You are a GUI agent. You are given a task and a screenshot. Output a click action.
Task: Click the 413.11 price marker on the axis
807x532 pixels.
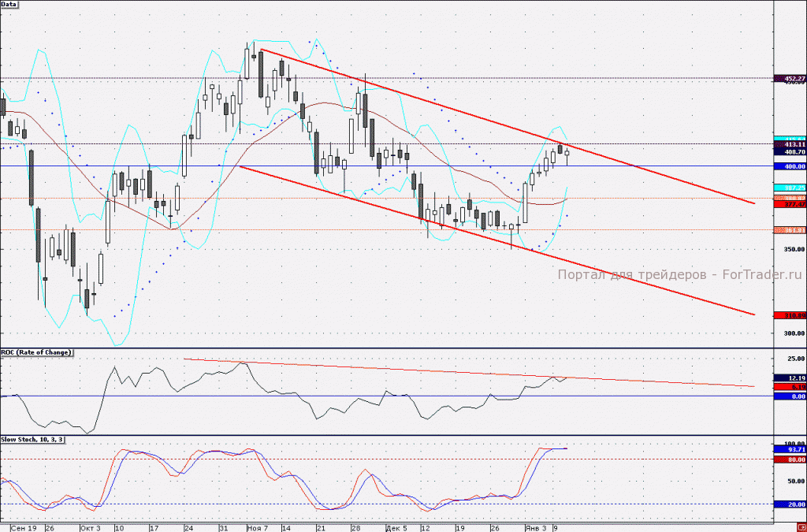click(790, 145)
